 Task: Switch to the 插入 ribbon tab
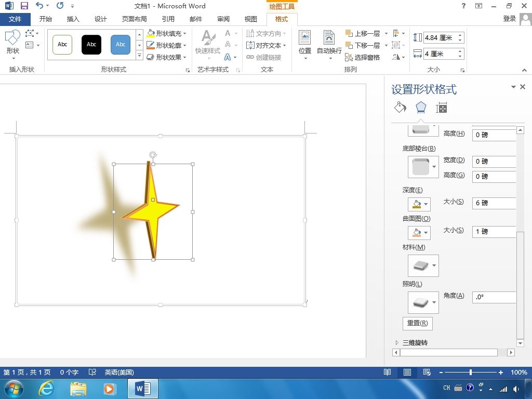point(73,19)
